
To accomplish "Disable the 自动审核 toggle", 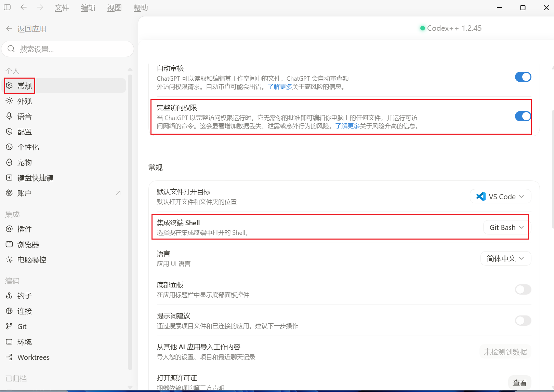I will 523,77.
